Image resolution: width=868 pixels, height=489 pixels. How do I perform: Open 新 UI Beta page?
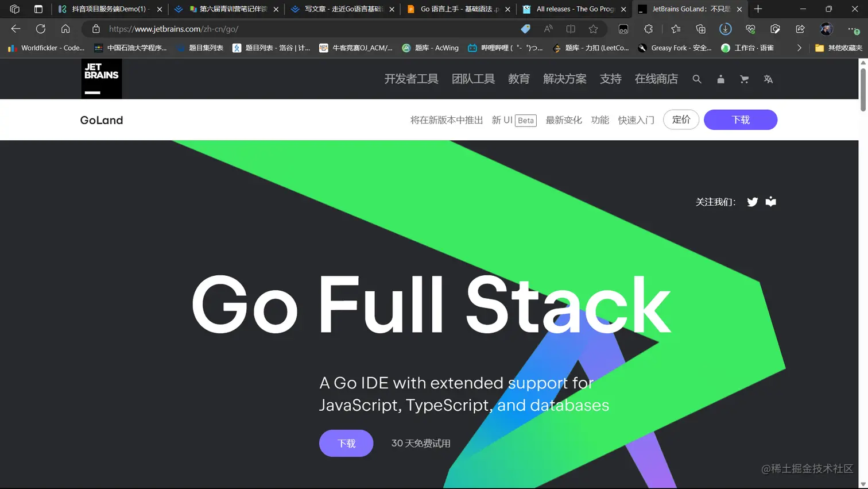click(x=514, y=120)
